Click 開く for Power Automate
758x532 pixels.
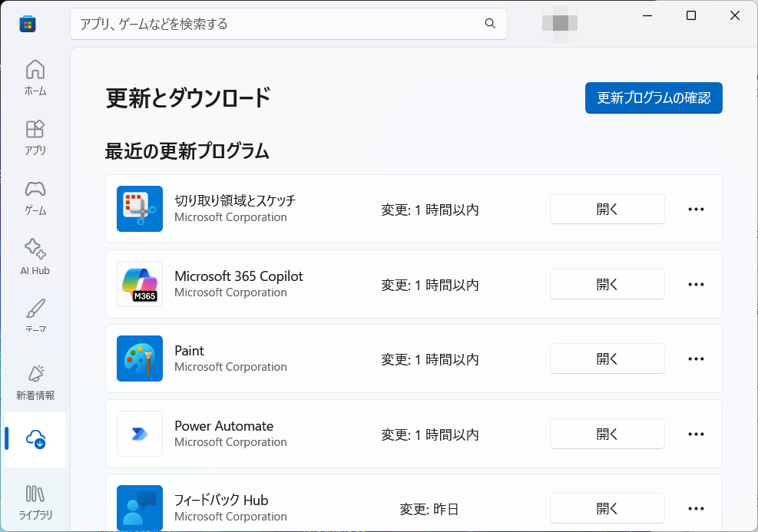coord(607,434)
